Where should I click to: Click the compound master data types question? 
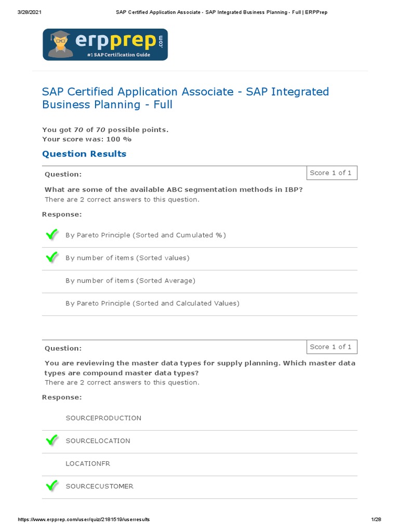[x=200, y=368]
